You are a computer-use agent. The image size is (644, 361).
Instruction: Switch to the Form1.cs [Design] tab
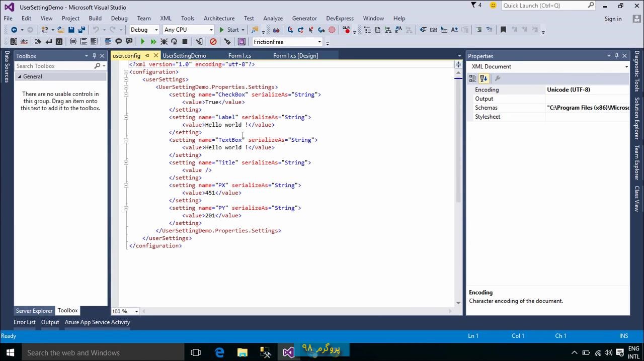[x=295, y=56]
